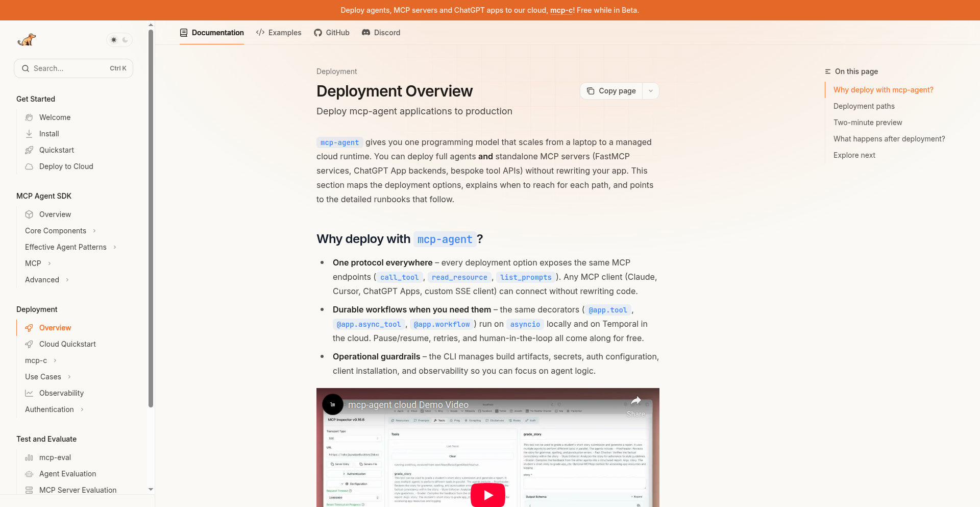Image resolution: width=980 pixels, height=507 pixels.
Task: Click the search magnifier icon
Action: coord(26,68)
